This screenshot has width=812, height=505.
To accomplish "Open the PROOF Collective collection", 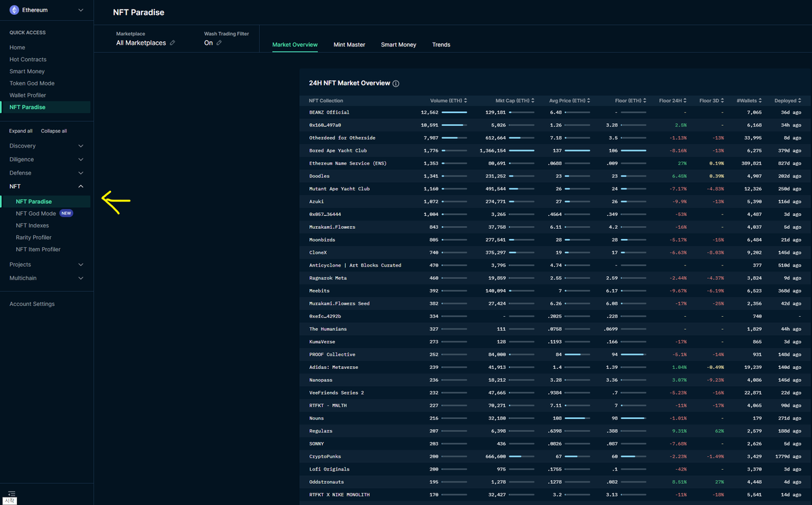I will click(332, 354).
